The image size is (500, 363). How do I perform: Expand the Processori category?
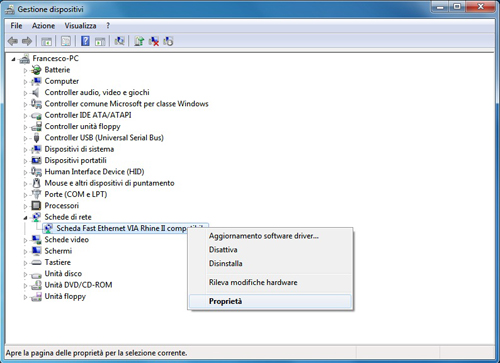coord(25,206)
